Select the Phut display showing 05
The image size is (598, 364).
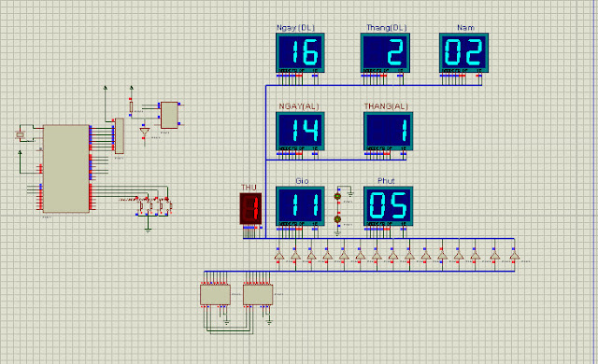point(389,206)
